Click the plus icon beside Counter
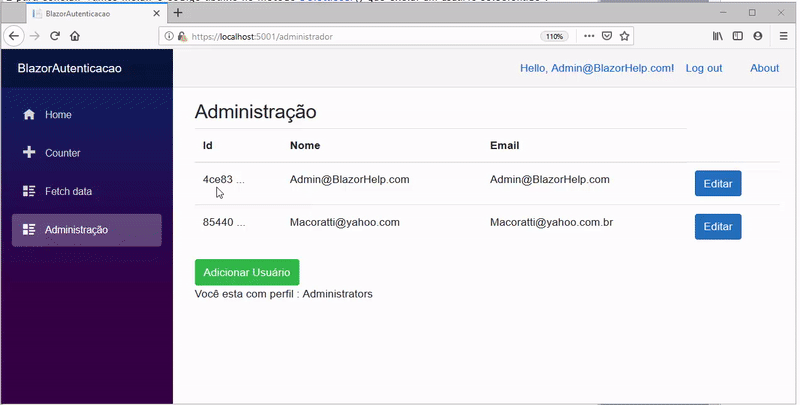Screen dimensions: 800x405 point(29,152)
